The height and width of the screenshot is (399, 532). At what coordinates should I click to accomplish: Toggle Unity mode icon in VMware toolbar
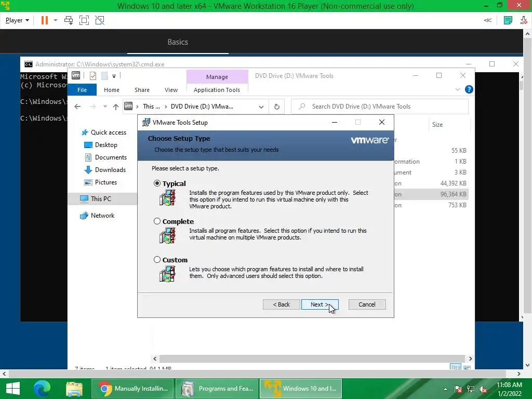click(100, 20)
